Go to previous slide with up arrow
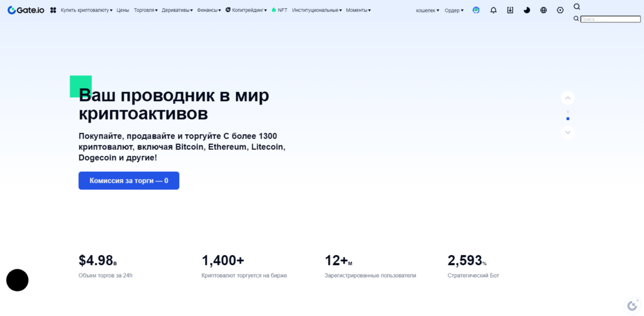 (568, 98)
